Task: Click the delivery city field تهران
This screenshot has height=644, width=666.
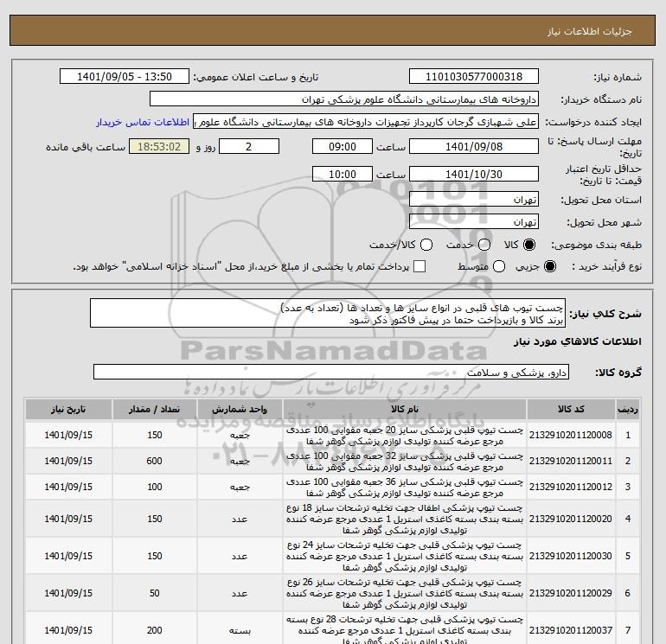Action: pos(474,221)
